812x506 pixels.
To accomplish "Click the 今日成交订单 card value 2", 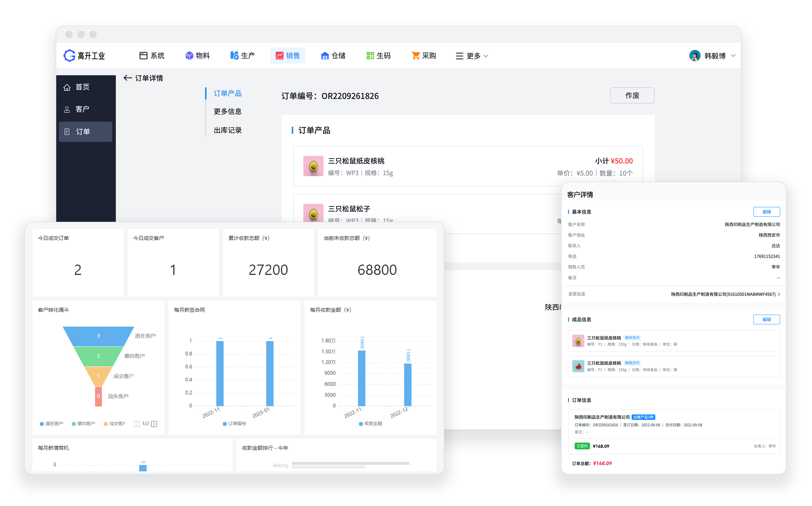I will click(78, 270).
